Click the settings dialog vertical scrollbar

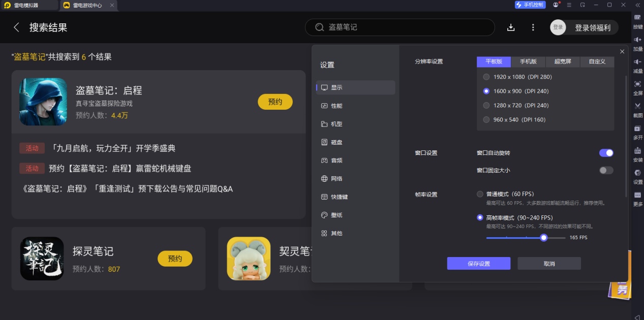tap(627, 136)
